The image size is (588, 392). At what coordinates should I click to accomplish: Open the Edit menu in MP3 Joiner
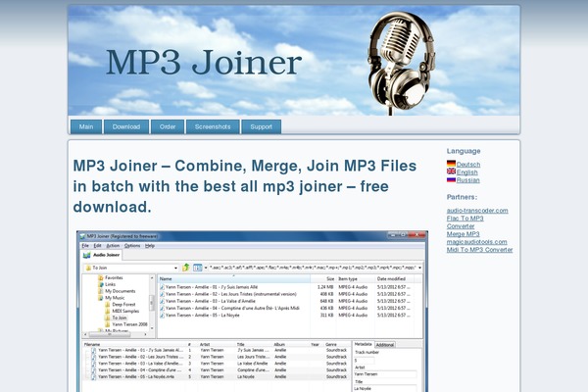97,246
